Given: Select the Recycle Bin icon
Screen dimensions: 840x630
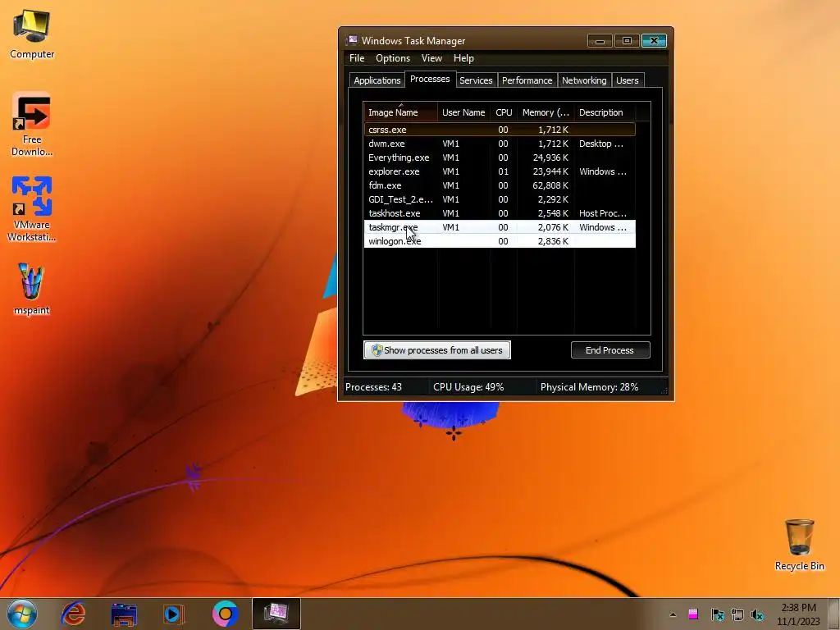Looking at the screenshot, I should pos(799,545).
